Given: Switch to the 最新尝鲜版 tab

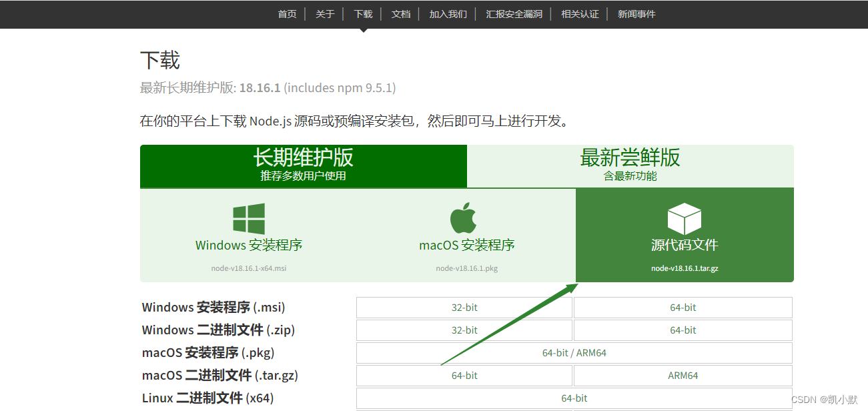Looking at the screenshot, I should point(630,166).
